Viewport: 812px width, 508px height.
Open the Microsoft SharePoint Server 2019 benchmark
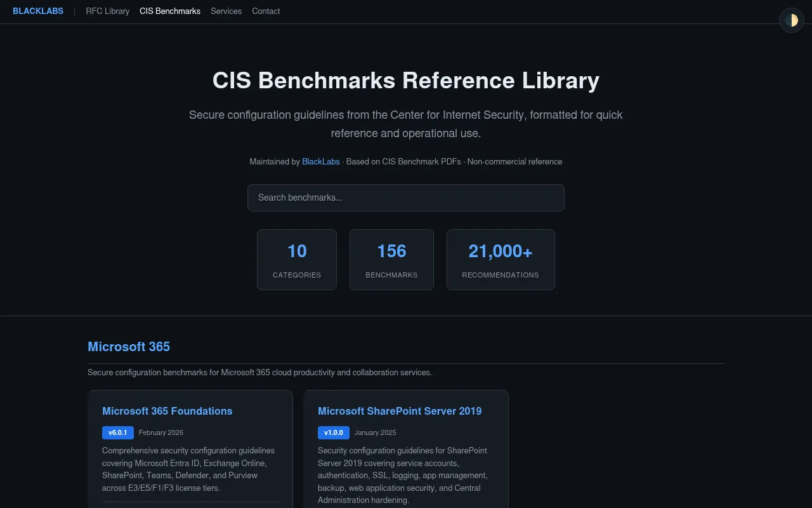[400, 411]
